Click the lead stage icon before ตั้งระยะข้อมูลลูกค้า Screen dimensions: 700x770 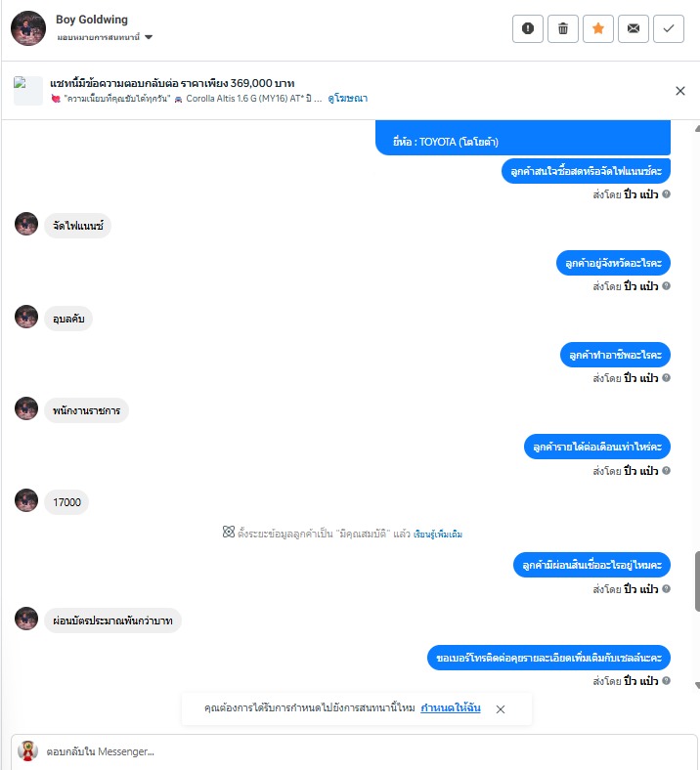coord(229,532)
